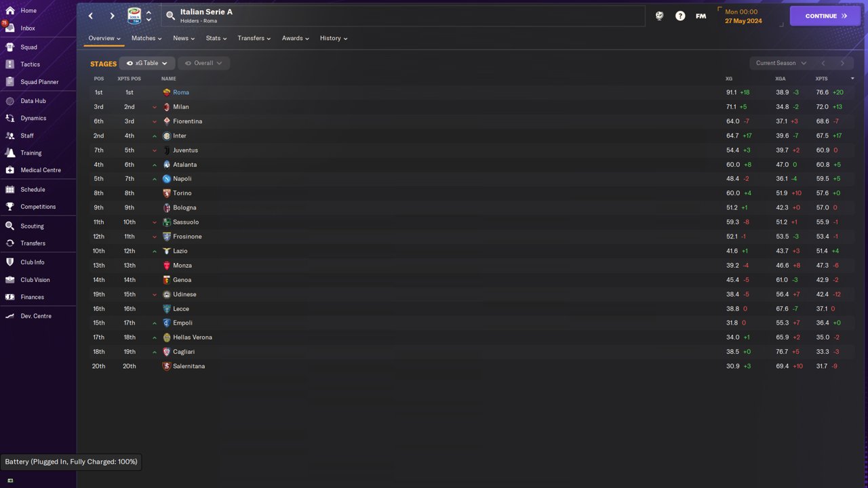Select the History tab
868x488 pixels.
(x=333, y=38)
